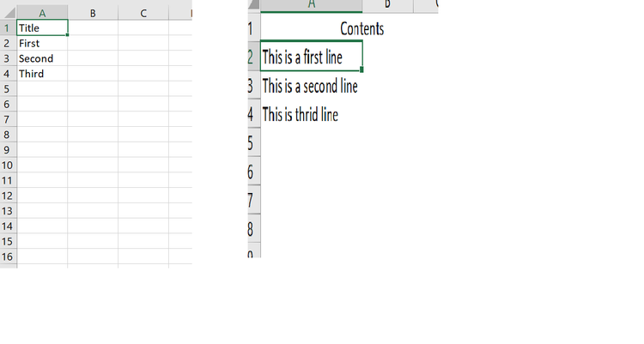Select cell 'This is a second line'
644x344 pixels.
coord(312,86)
